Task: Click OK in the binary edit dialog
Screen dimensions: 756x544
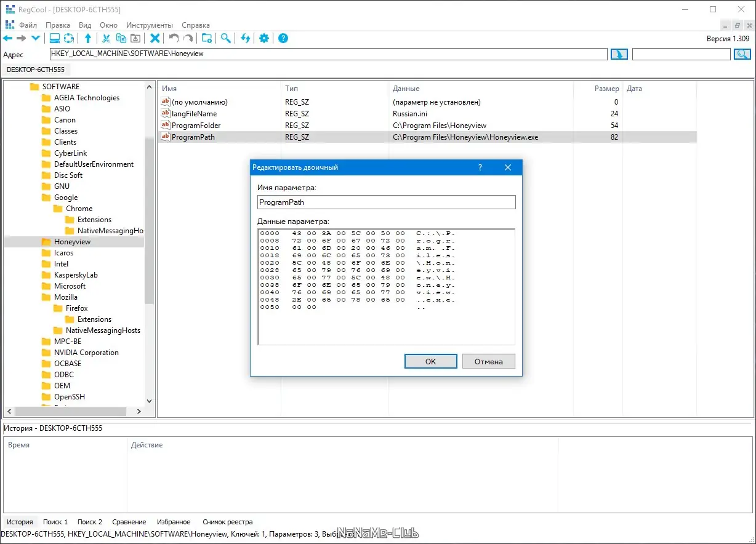Action: click(430, 361)
